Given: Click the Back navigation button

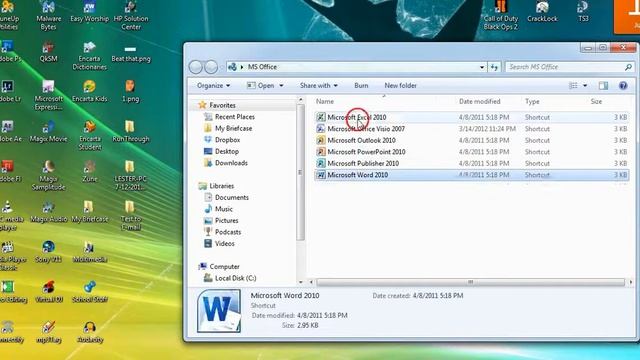Looking at the screenshot, I should pos(196,67).
